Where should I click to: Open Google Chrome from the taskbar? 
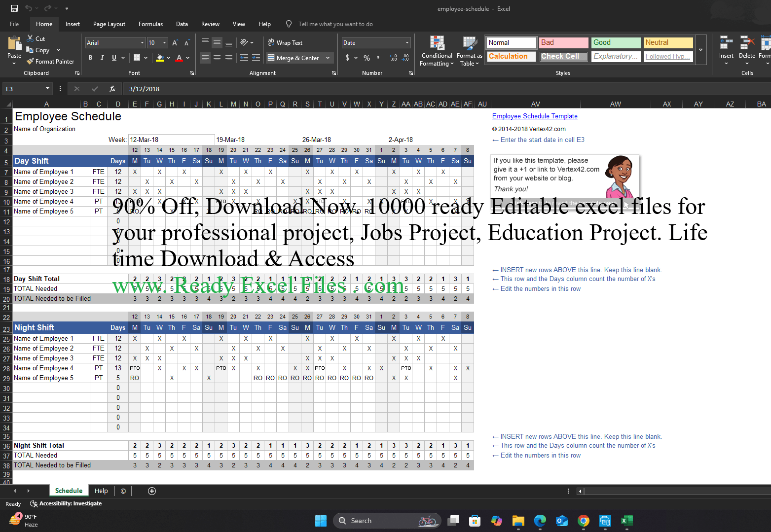583,521
